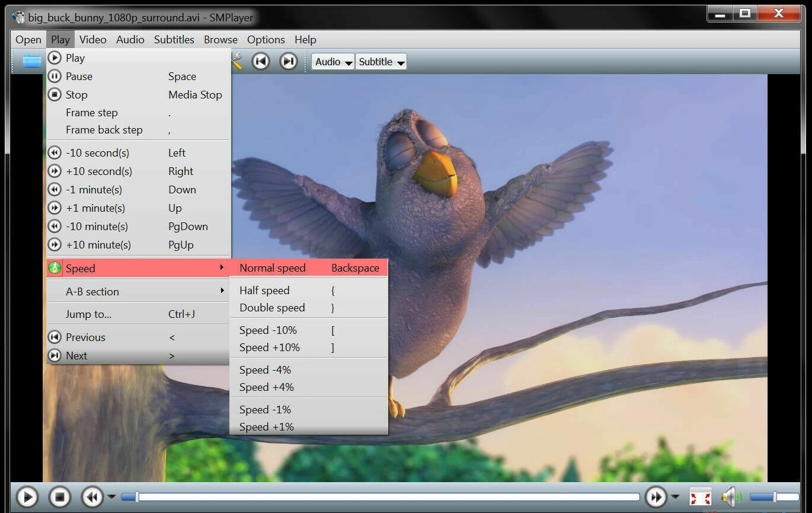Viewport: 812px width, 513px height.
Task: Click the Stop icon in menu
Action: (55, 94)
